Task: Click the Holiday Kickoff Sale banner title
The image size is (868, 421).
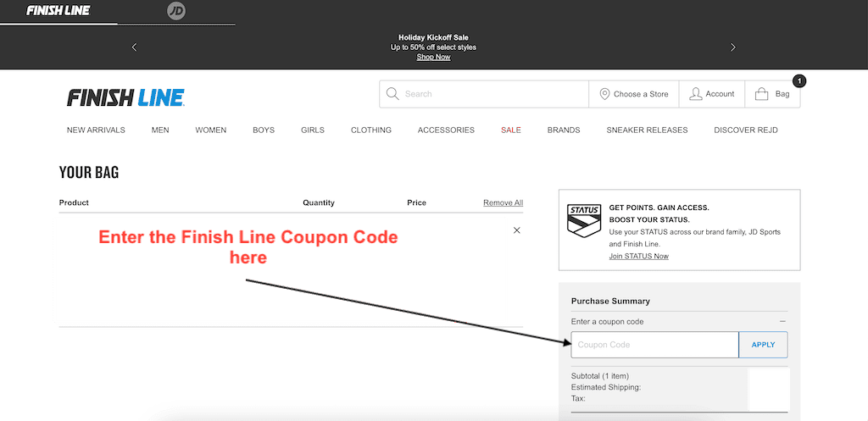Action: click(x=433, y=37)
